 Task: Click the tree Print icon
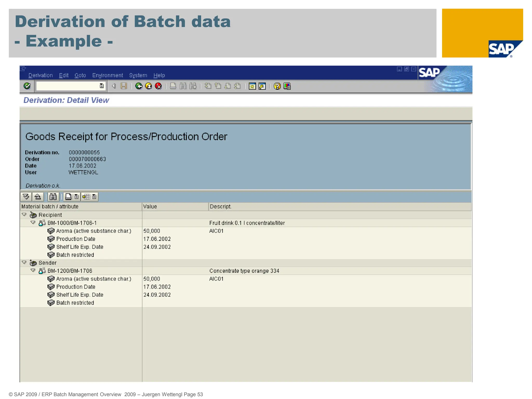click(x=68, y=197)
